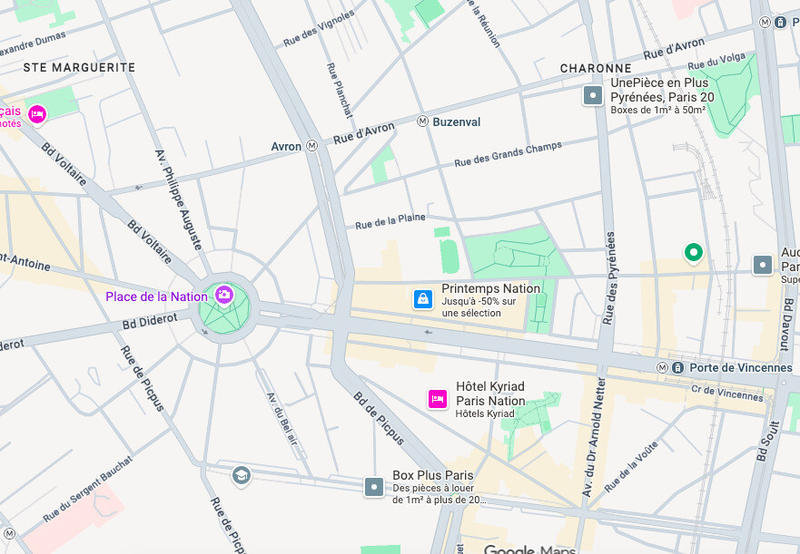800x554 pixels.
Task: Select pink hotel icon near Bd Voltaire
Action: click(37, 114)
